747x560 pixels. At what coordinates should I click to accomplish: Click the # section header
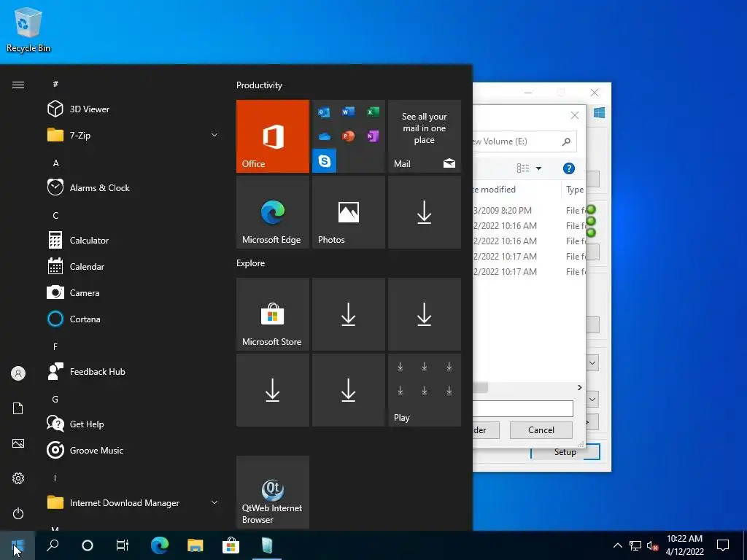click(55, 84)
